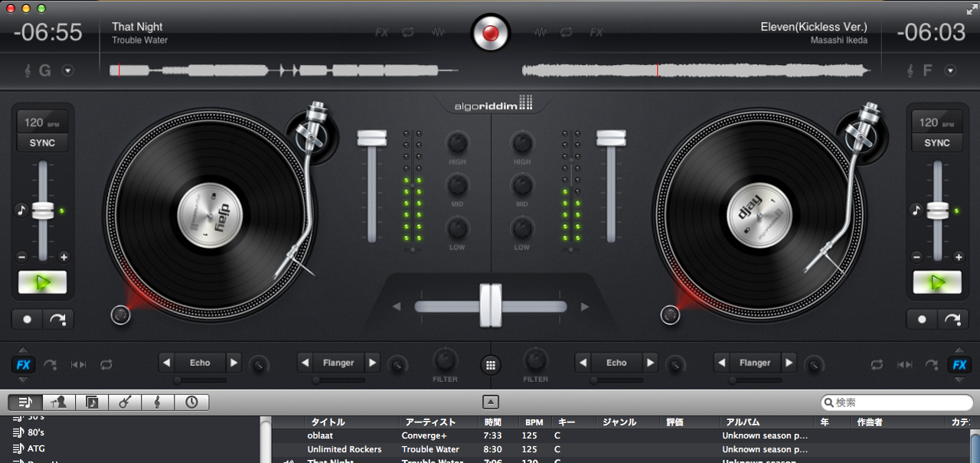Select next effect after right deck Echo

pos(651,363)
